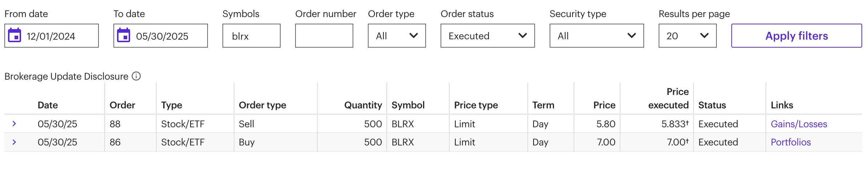Click the Price executed column header
The width and height of the screenshot is (868, 176).
[668, 99]
